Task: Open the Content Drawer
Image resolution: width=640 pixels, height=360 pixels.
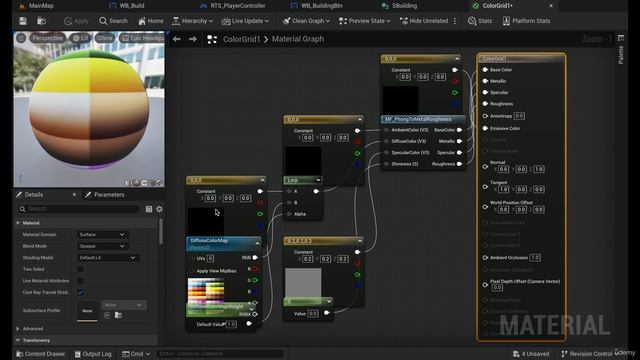Action: pos(40,354)
